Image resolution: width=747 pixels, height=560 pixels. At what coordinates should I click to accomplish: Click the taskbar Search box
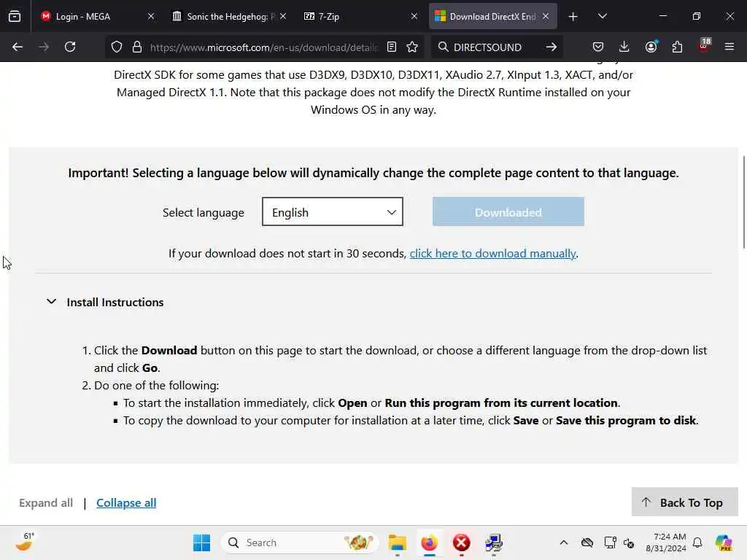point(300,542)
